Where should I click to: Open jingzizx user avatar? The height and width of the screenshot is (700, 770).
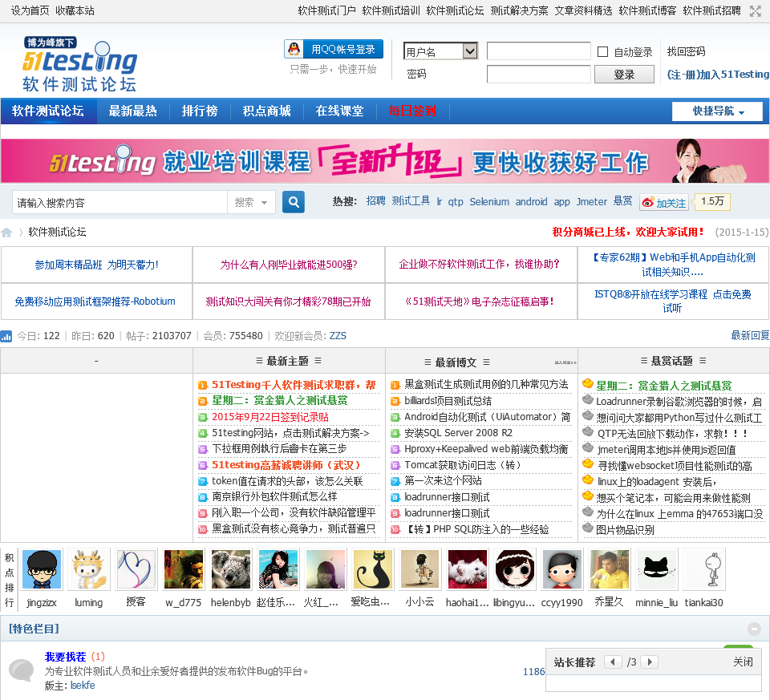point(42,569)
